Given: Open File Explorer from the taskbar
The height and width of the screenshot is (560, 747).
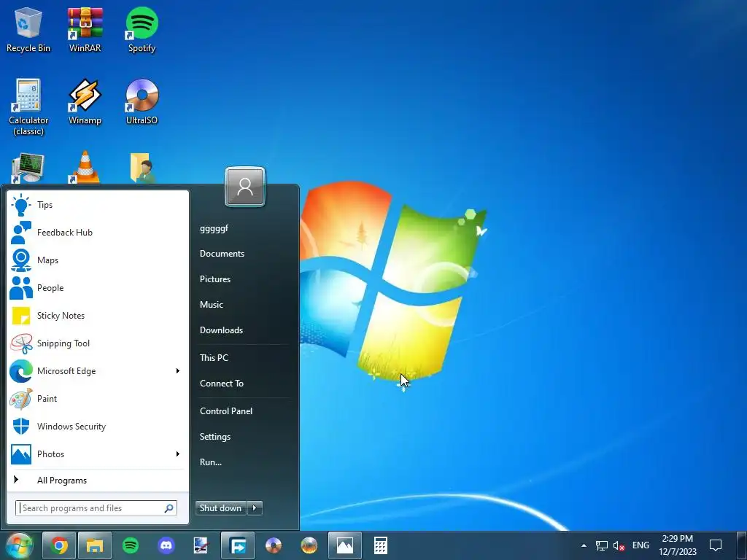Looking at the screenshot, I should (x=95, y=545).
